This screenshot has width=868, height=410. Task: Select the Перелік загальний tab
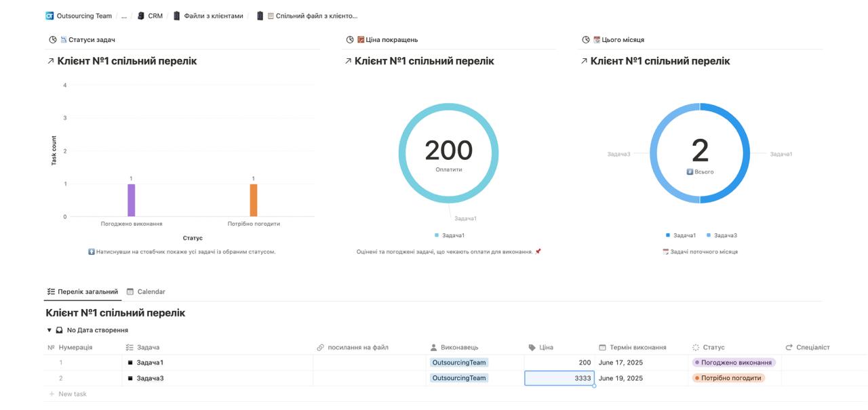83,292
